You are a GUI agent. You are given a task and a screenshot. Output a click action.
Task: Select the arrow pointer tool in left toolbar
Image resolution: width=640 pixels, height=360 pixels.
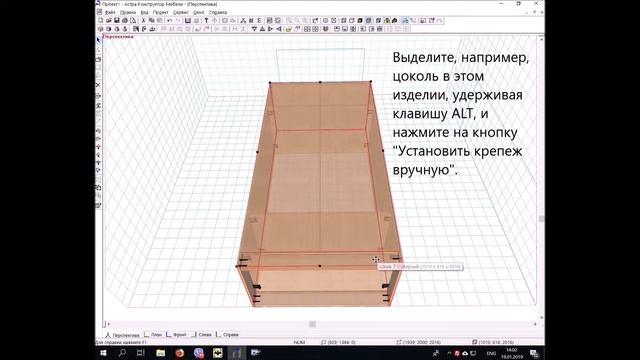tap(98, 40)
